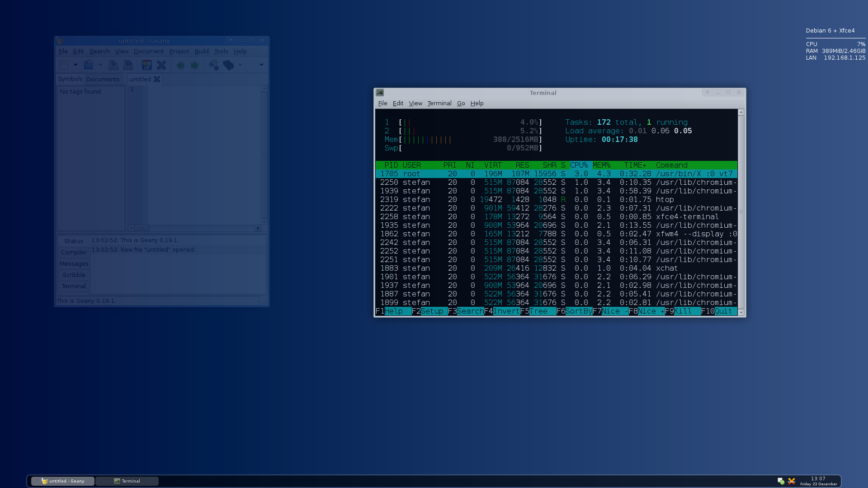Navigate back with green left arrow
The image size is (868, 488).
(x=180, y=65)
